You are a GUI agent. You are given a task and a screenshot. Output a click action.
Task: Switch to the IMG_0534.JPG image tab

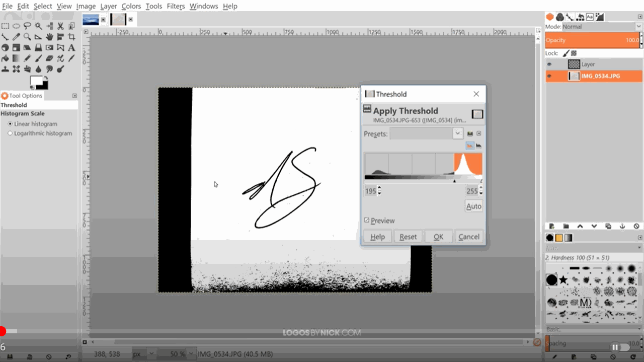pyautogui.click(x=117, y=19)
